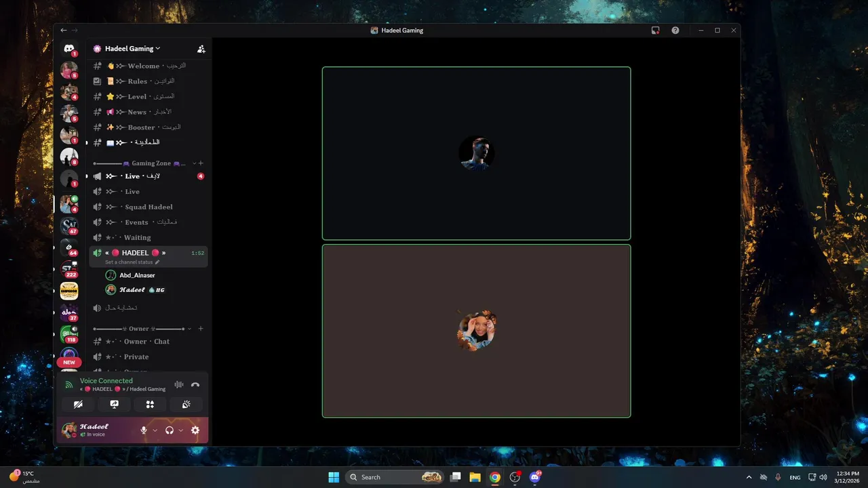
Task: Open the Help question mark icon
Action: [x=675, y=30]
